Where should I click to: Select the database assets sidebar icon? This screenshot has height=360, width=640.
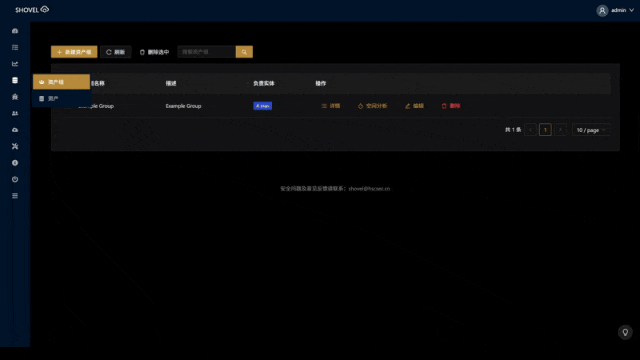coord(15,80)
